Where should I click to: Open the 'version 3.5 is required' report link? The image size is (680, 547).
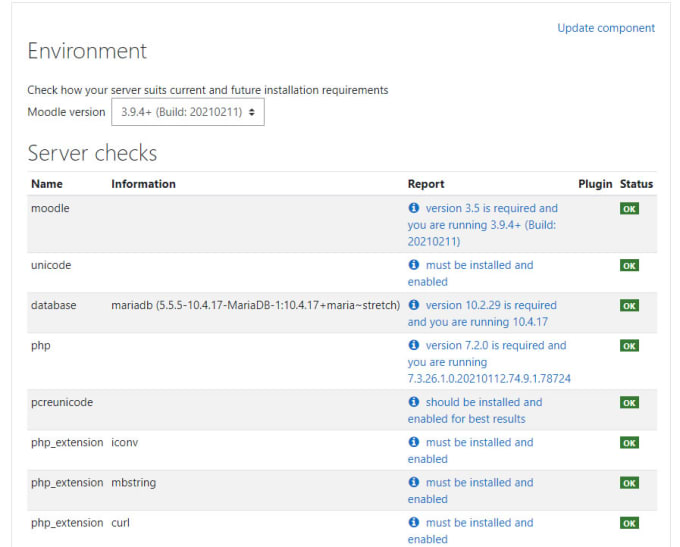click(x=482, y=225)
